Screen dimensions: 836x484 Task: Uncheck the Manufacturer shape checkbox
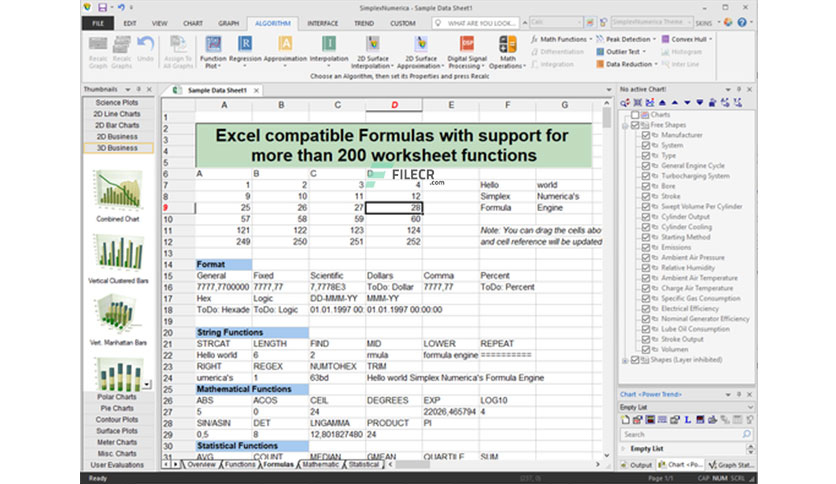(646, 135)
